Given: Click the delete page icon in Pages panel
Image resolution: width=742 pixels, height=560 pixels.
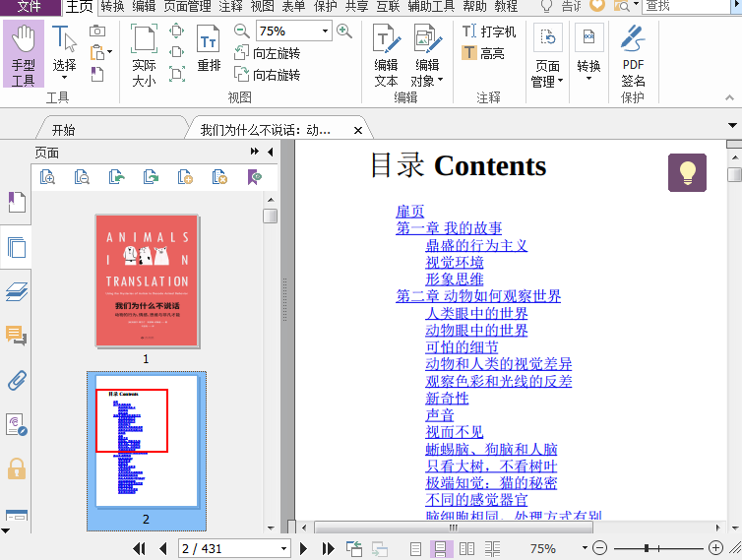Looking at the screenshot, I should 219,177.
